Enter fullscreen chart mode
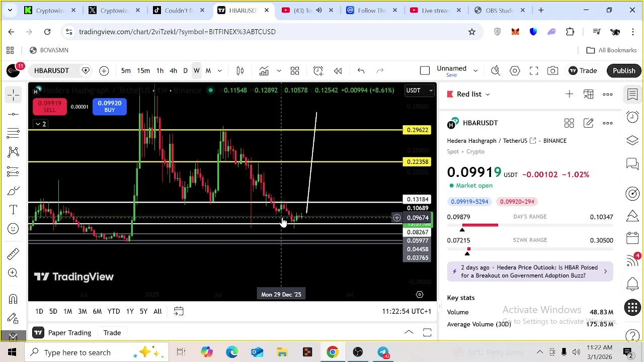Screen dimensions: 644x362 pos(534,71)
